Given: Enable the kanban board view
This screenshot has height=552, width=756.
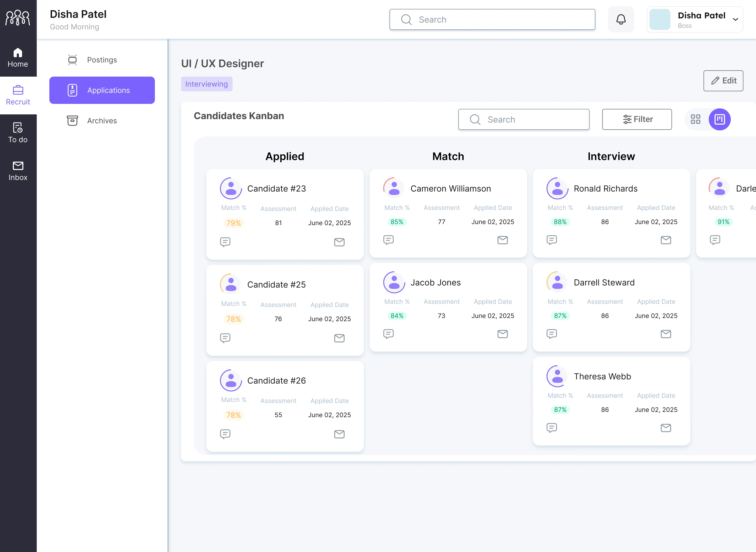Looking at the screenshot, I should point(720,119).
